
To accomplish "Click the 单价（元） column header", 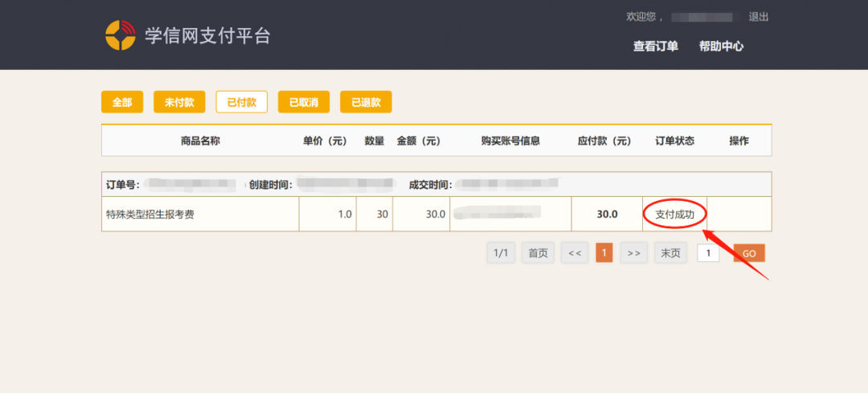I will pos(325,141).
